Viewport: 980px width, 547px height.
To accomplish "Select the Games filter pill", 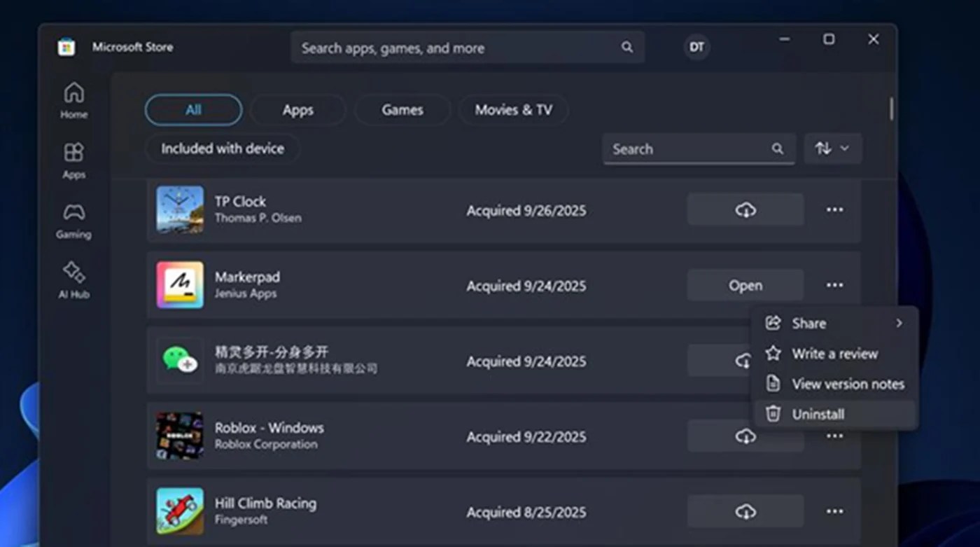I will point(402,109).
